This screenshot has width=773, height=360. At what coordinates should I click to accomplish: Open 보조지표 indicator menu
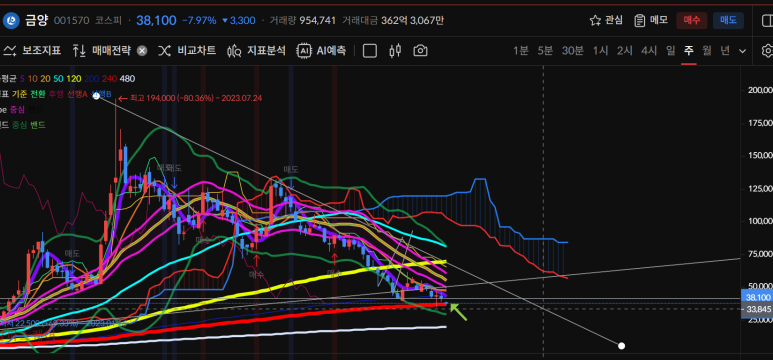(x=32, y=50)
